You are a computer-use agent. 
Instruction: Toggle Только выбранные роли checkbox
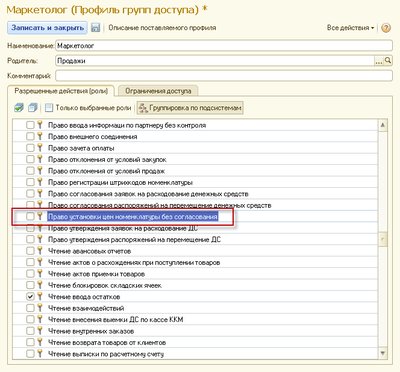point(49,108)
